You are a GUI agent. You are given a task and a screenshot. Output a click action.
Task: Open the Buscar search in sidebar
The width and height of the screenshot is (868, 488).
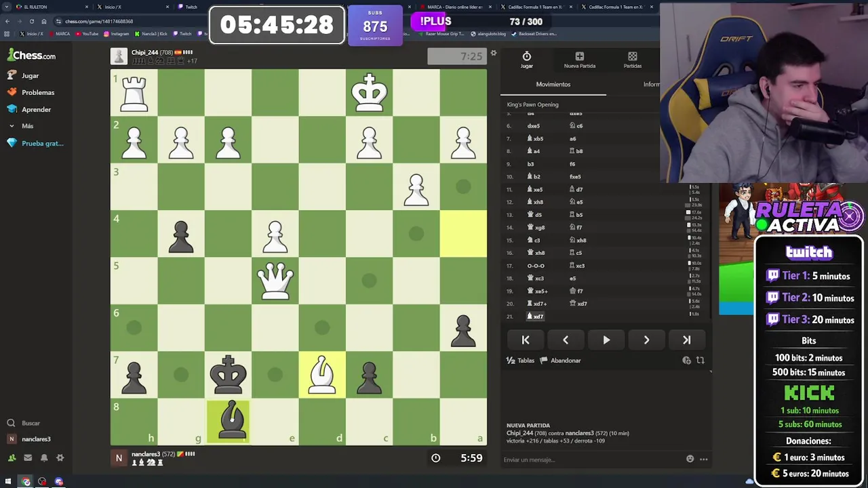point(24,423)
